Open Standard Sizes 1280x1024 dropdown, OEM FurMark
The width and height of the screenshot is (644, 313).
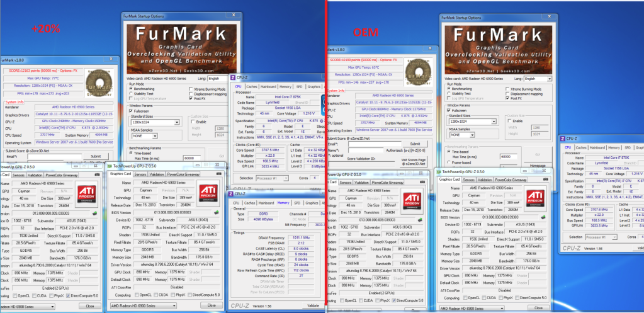[473, 122]
